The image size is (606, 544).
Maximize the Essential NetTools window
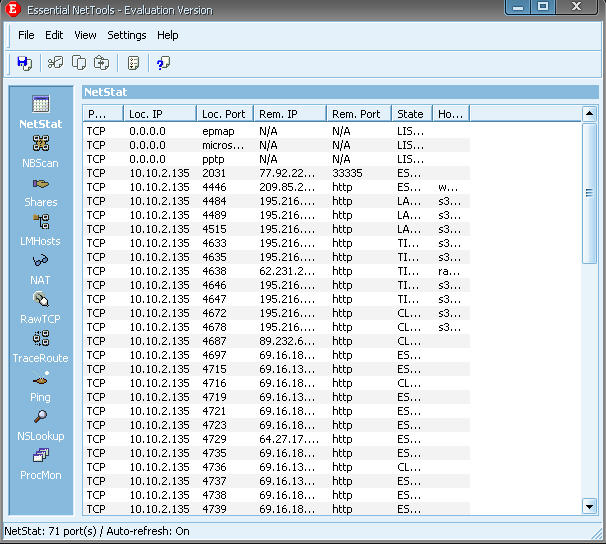[x=543, y=7]
